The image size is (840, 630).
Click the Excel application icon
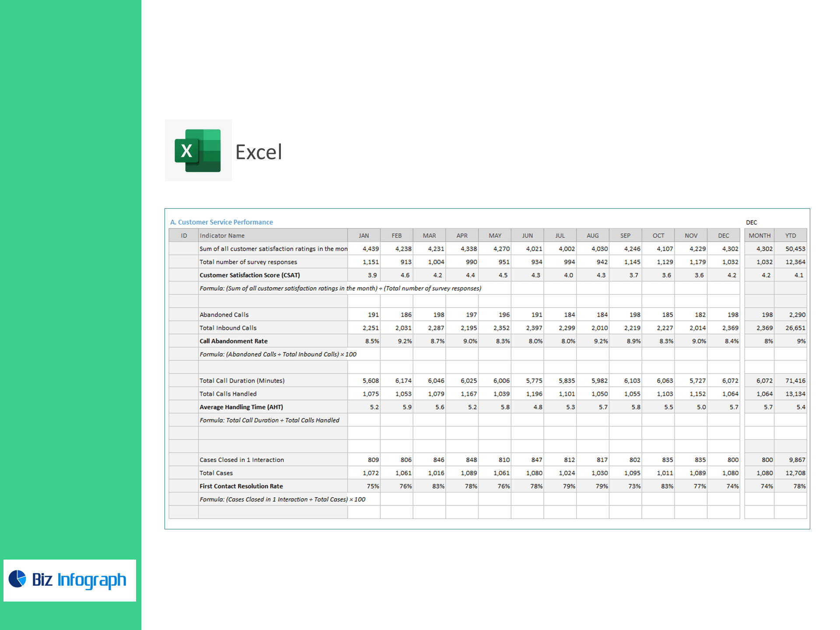pos(198,150)
